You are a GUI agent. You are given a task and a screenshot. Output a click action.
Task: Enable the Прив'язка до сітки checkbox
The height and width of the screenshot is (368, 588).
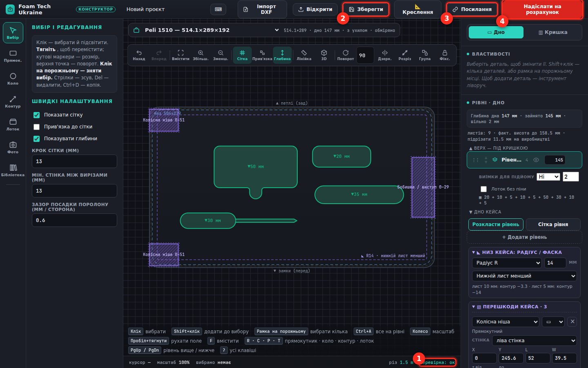coord(36,127)
